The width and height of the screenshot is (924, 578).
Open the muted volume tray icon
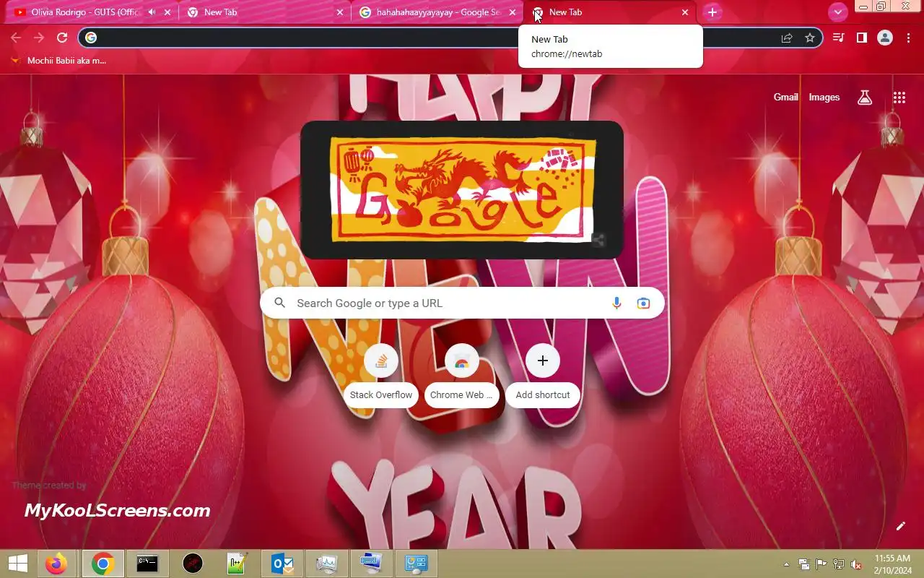(856, 564)
